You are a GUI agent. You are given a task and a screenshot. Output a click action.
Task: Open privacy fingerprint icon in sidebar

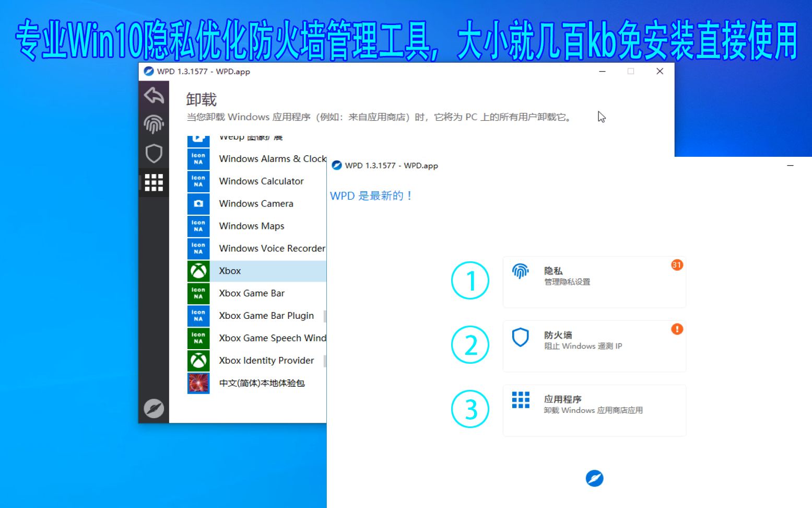coord(154,124)
